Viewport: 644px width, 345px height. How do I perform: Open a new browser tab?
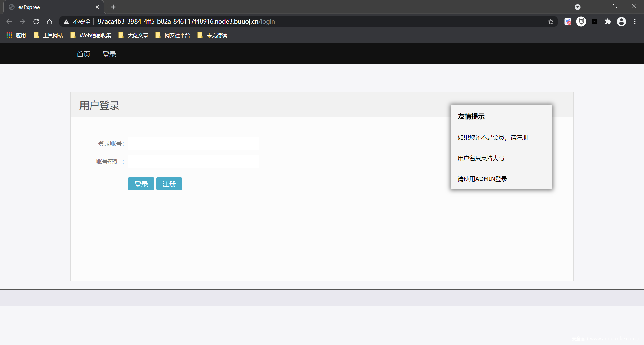113,7
